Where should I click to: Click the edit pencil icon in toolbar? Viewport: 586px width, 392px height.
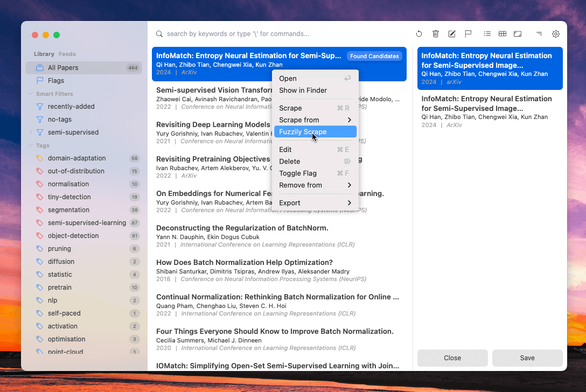(x=452, y=34)
